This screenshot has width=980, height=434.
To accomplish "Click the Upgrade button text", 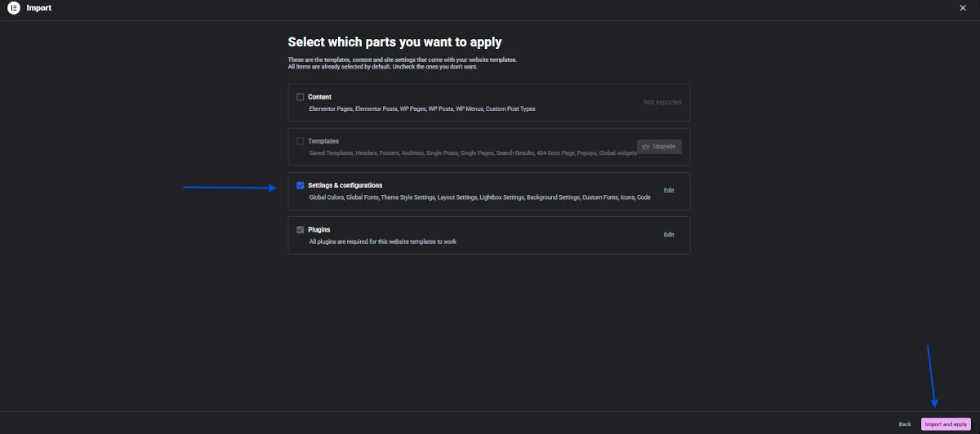I will (664, 147).
